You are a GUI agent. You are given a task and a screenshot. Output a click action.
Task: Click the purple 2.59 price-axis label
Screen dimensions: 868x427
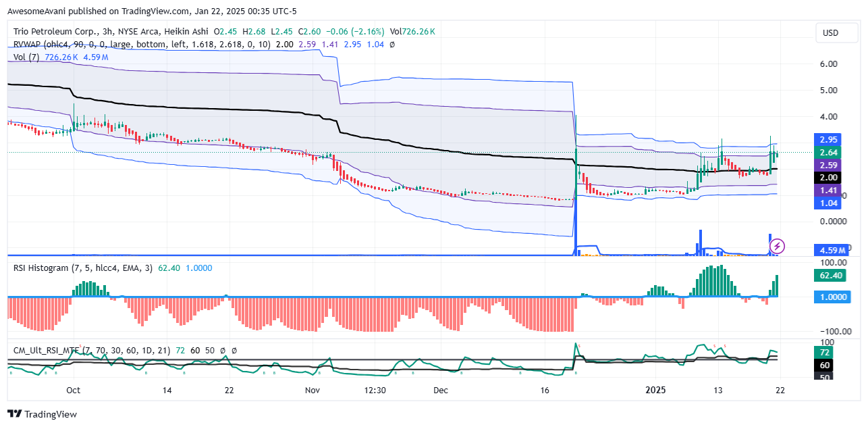pos(828,165)
